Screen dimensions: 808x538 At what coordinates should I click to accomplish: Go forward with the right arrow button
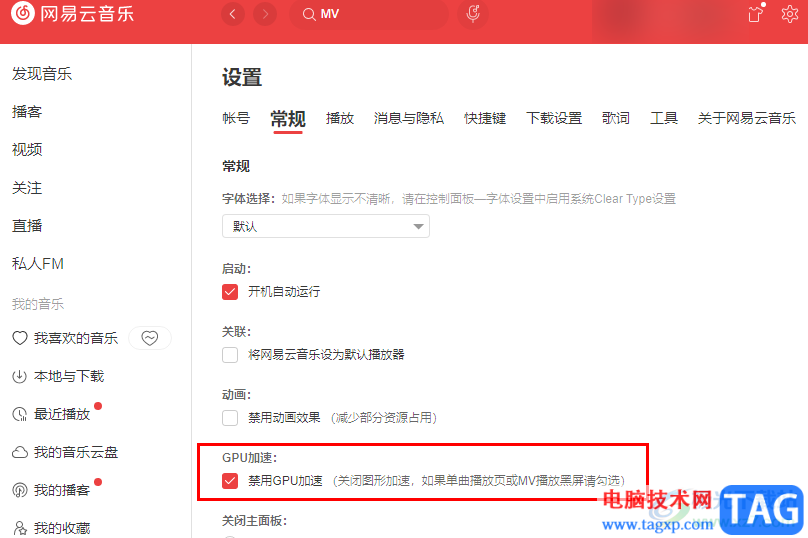265,14
